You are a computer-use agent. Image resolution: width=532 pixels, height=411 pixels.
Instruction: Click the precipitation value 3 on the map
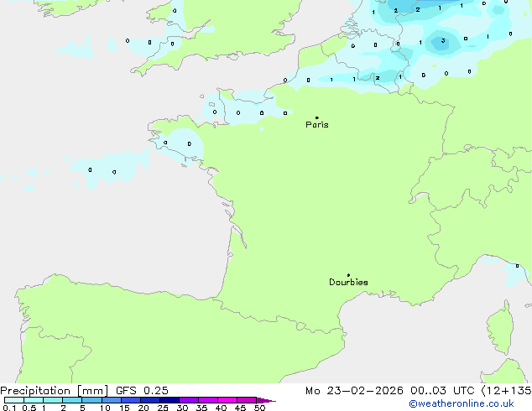443,41
